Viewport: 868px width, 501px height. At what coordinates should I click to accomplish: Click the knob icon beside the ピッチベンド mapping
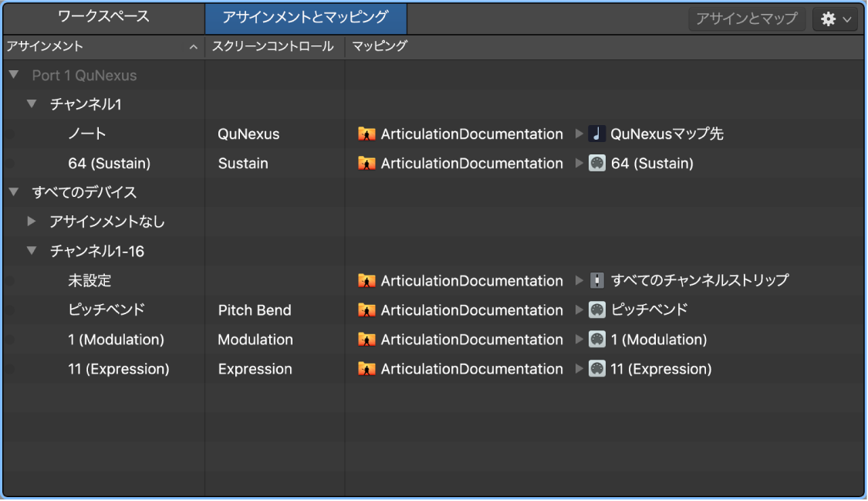click(596, 310)
